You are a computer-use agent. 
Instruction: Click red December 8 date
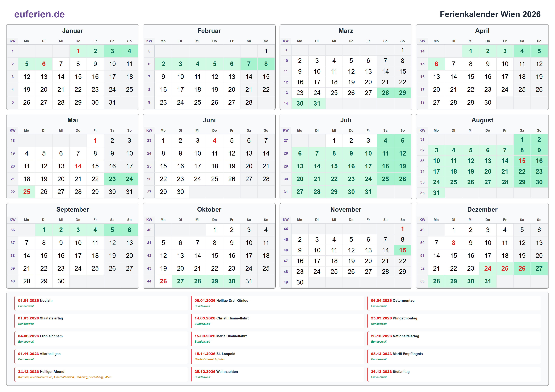pos(453,243)
